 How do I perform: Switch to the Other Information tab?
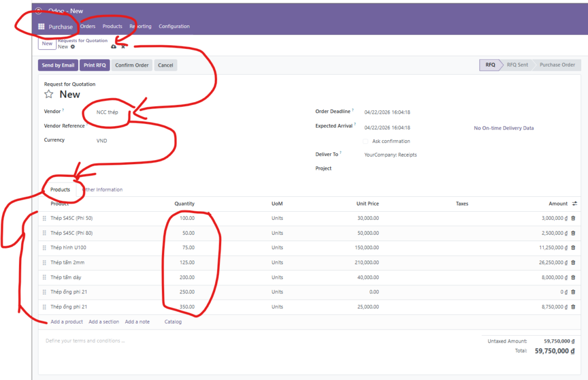[x=102, y=190]
